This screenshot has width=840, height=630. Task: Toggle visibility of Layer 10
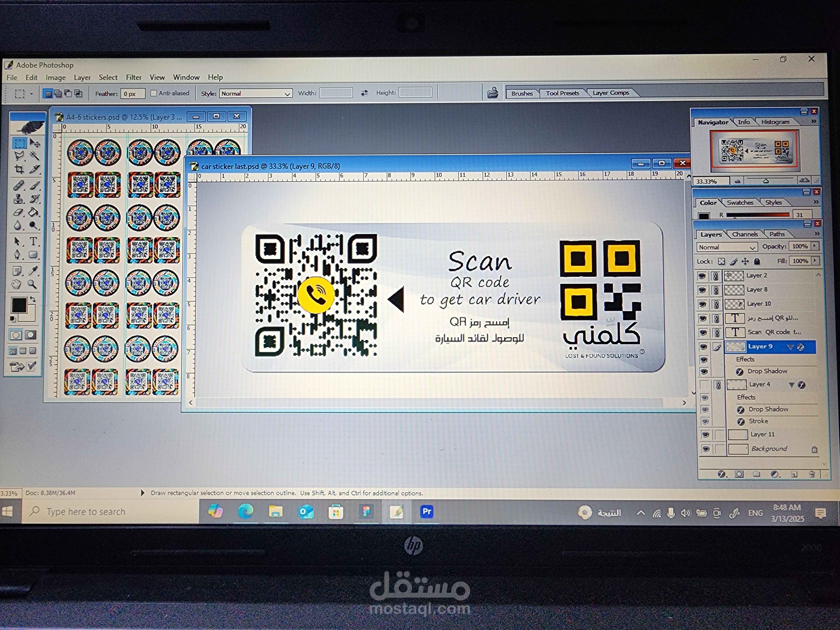click(702, 304)
